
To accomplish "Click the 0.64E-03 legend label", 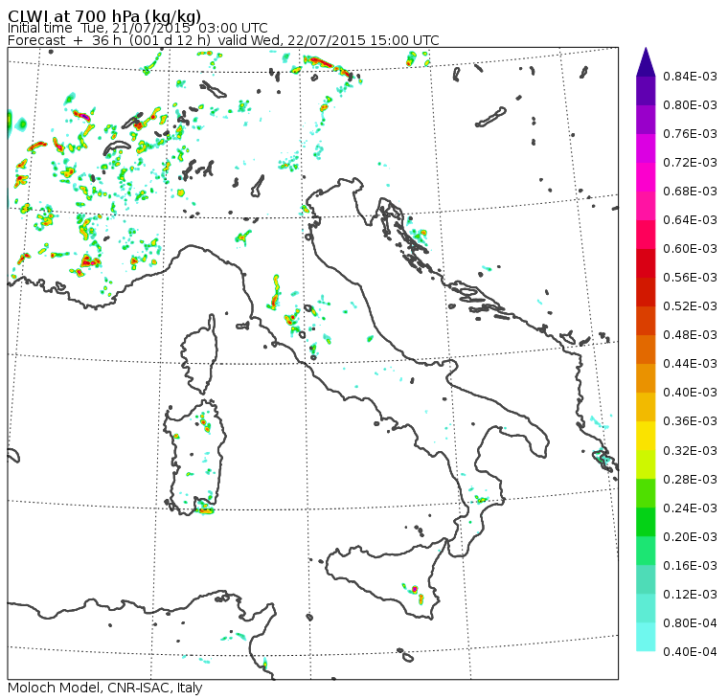I will click(690, 220).
